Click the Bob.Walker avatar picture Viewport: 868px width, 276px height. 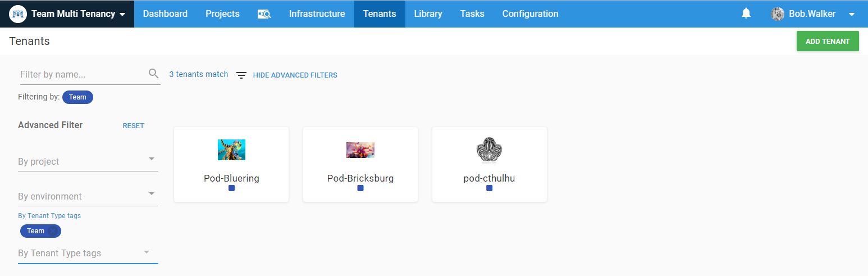778,14
